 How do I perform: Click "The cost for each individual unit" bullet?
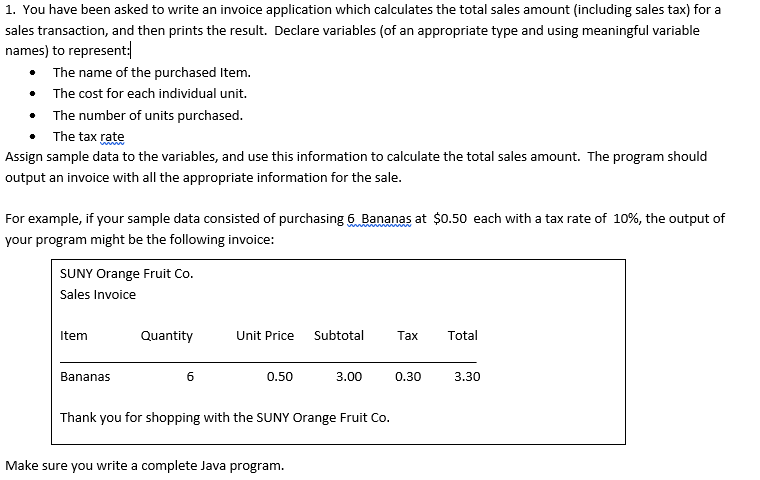[x=150, y=94]
